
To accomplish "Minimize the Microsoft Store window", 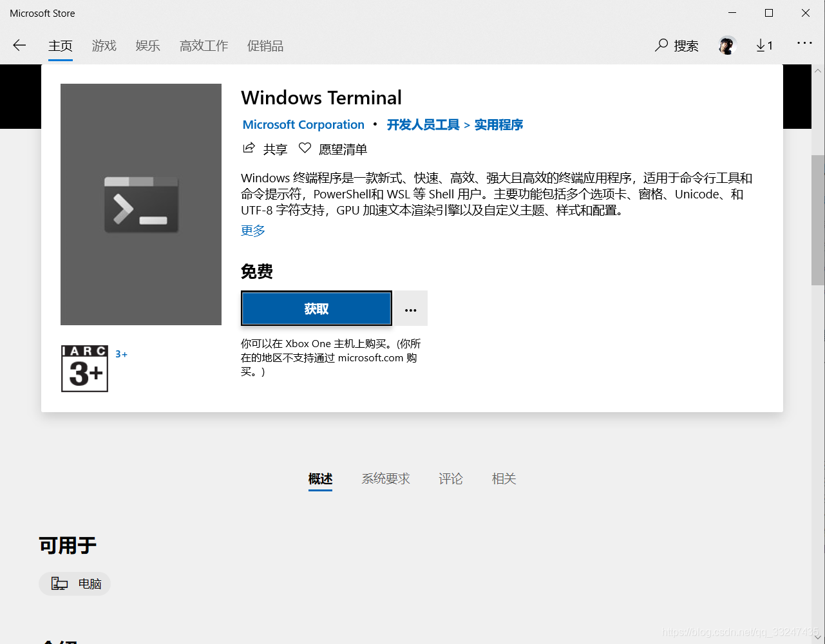I will click(x=732, y=13).
